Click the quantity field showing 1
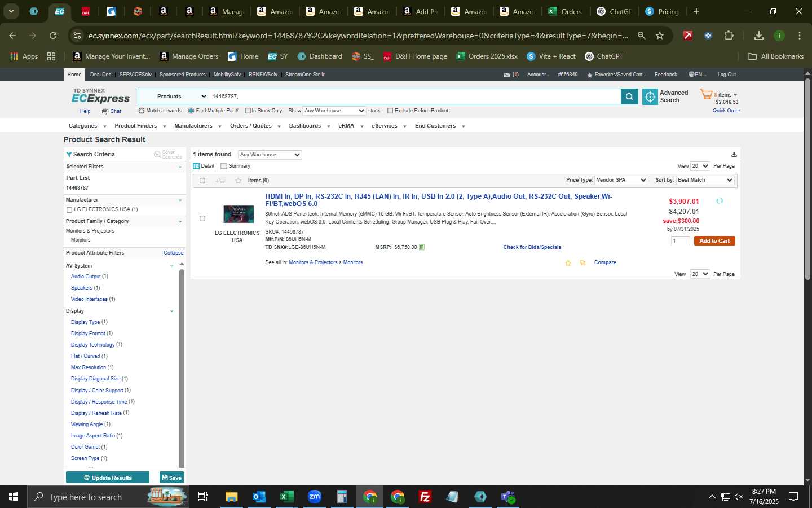 (681, 241)
